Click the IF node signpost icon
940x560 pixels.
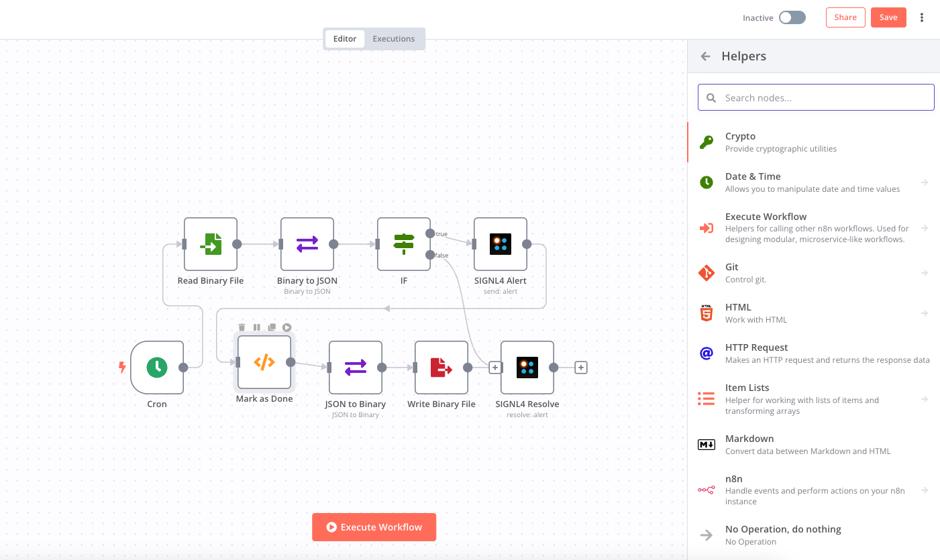click(404, 244)
